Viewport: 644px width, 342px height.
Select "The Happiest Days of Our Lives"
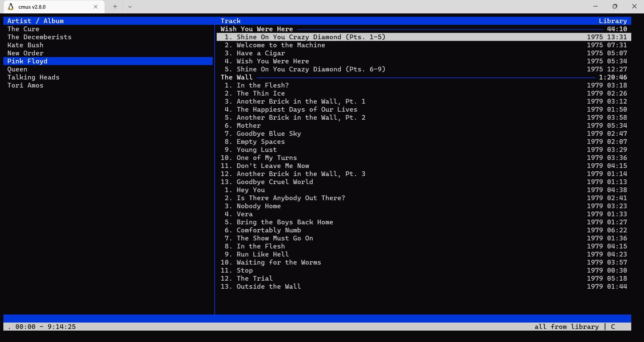click(424, 109)
